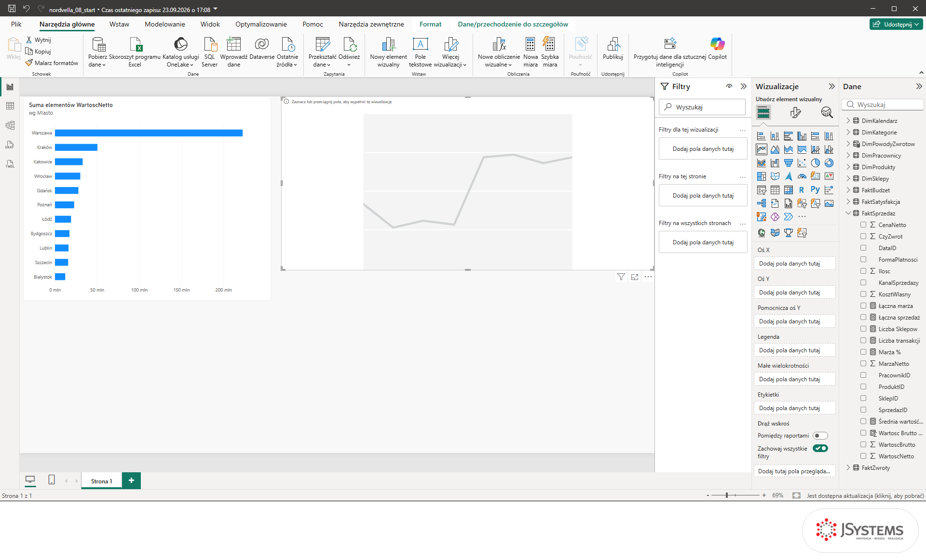The image size is (926, 560).
Task: Click Odśwież in ribbon
Action: pos(349,52)
